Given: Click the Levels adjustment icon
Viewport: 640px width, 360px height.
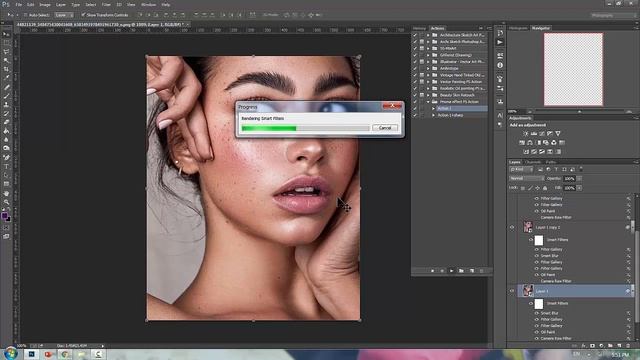Looking at the screenshot, I should tap(534, 133).
